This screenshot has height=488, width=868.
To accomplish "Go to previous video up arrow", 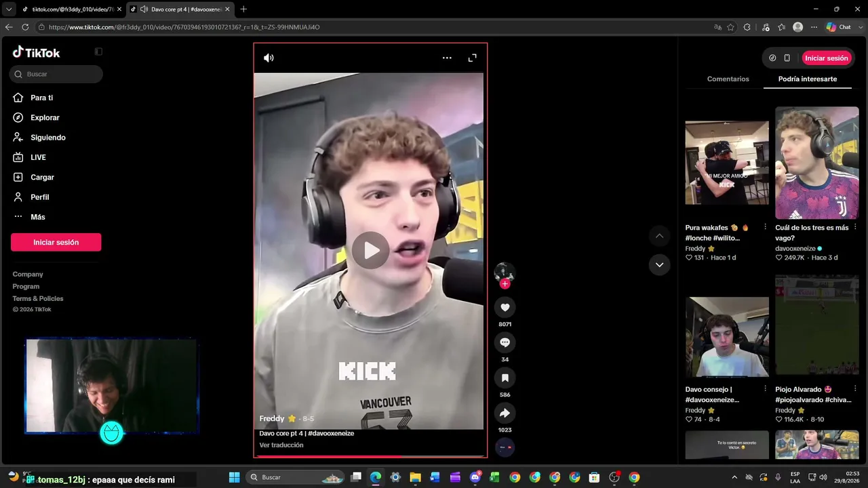I will pyautogui.click(x=659, y=236).
